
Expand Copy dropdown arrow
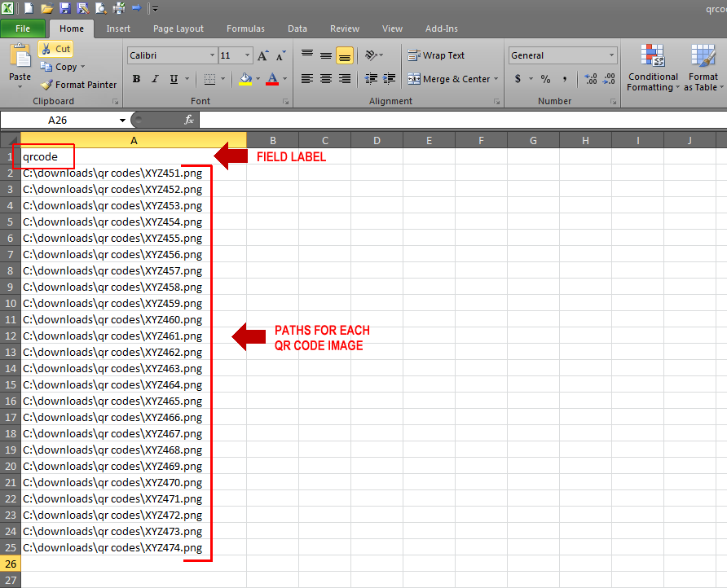(x=82, y=67)
